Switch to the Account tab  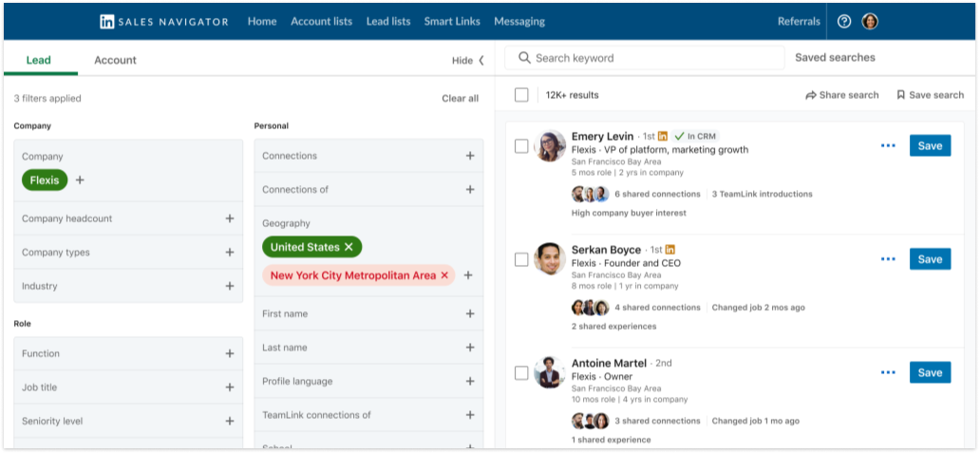[x=115, y=60]
